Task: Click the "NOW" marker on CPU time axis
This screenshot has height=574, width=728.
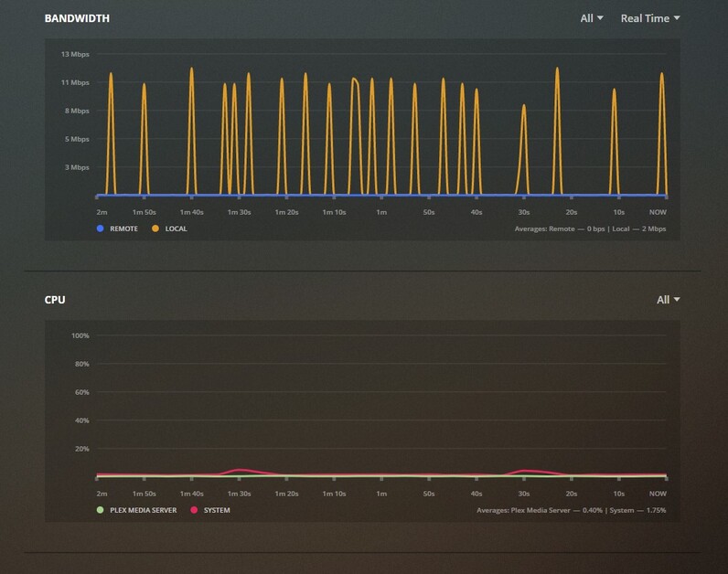Action: (658, 494)
